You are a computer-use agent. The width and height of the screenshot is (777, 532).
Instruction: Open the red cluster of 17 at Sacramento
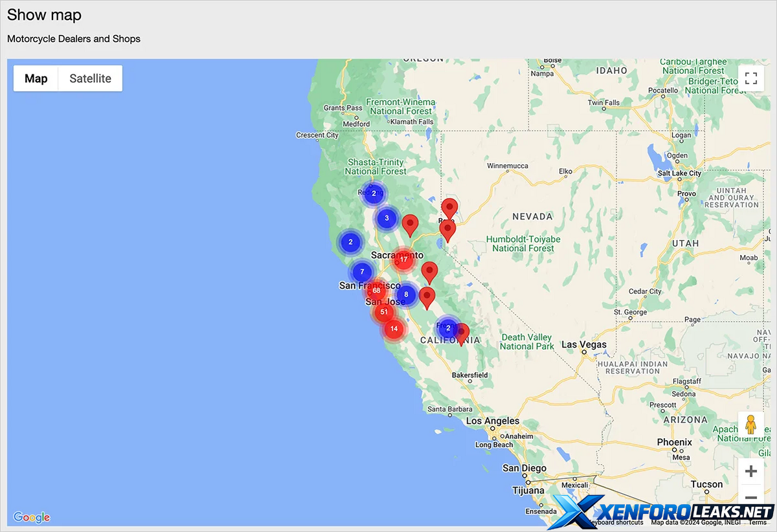403,260
